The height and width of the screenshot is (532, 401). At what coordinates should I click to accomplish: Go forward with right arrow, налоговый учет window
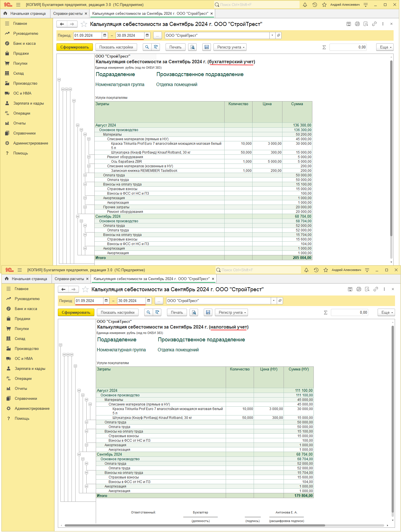(x=74, y=290)
